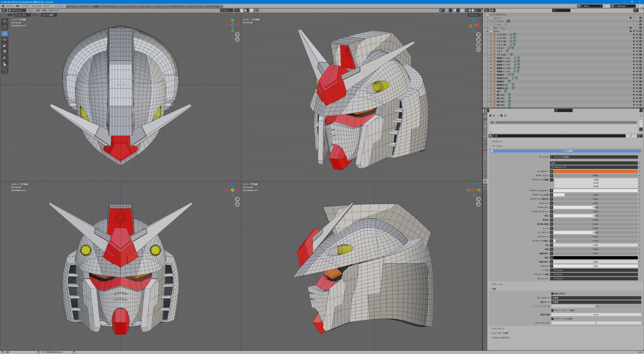The image size is (644, 354).
Task: Select the Scale tool in toolbar
Action: coord(5,45)
